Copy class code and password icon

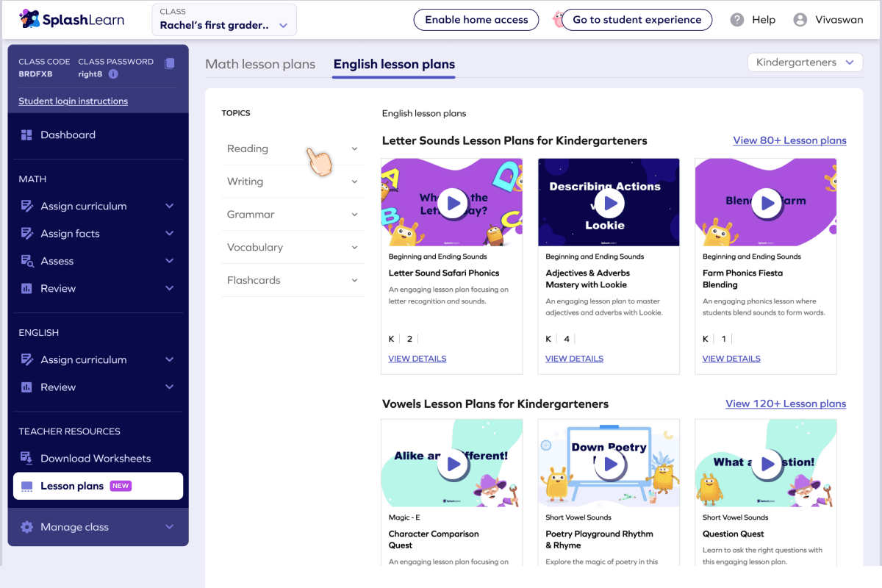tap(170, 63)
